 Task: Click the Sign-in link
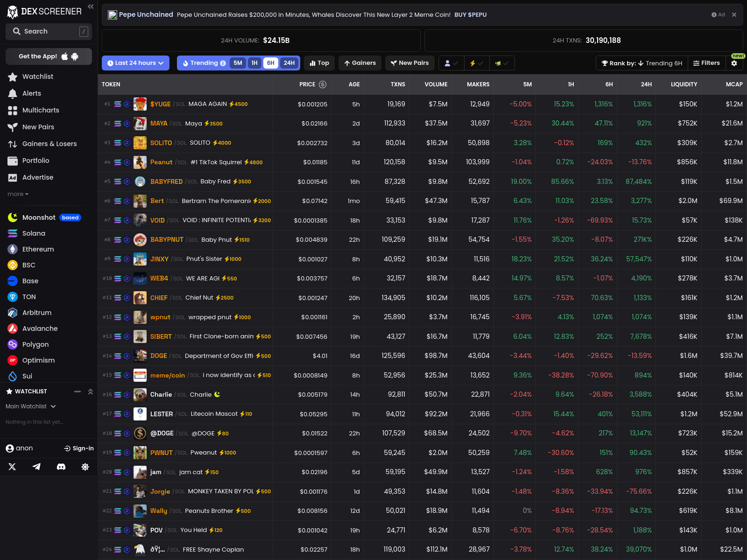pos(79,448)
